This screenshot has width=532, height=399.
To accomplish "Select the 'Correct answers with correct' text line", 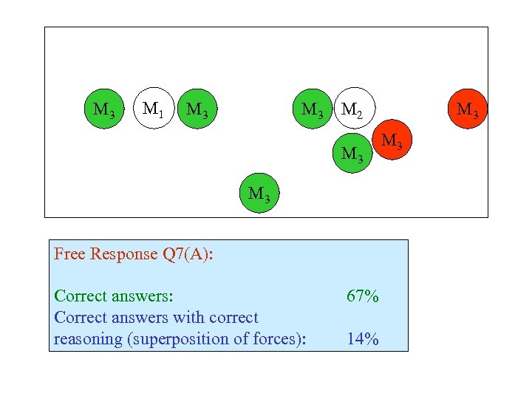I will [x=157, y=318].
